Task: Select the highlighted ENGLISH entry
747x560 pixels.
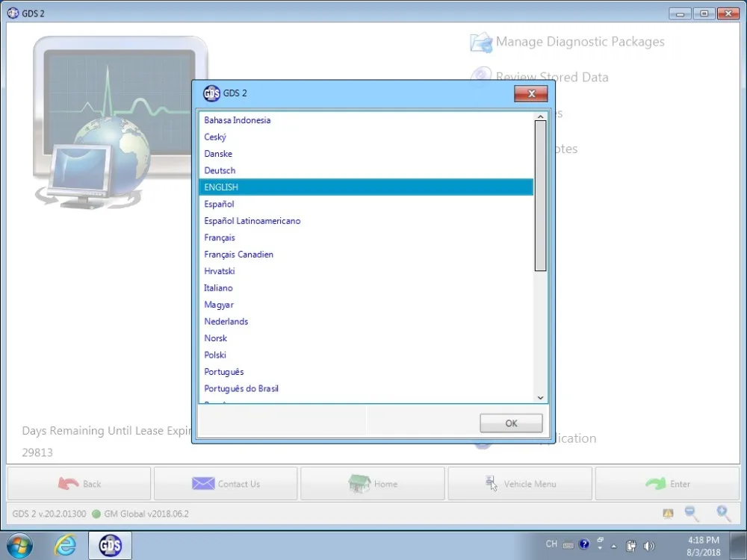Action: [x=366, y=187]
